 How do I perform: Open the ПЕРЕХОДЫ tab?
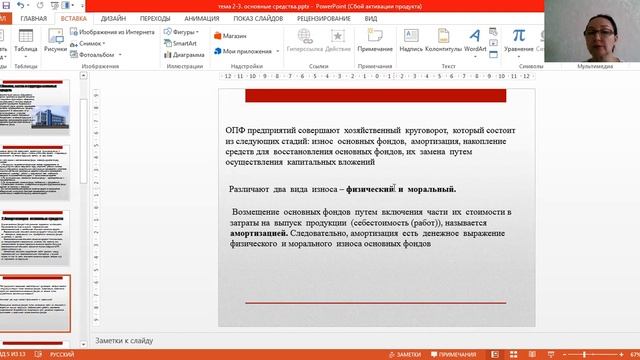click(x=155, y=18)
